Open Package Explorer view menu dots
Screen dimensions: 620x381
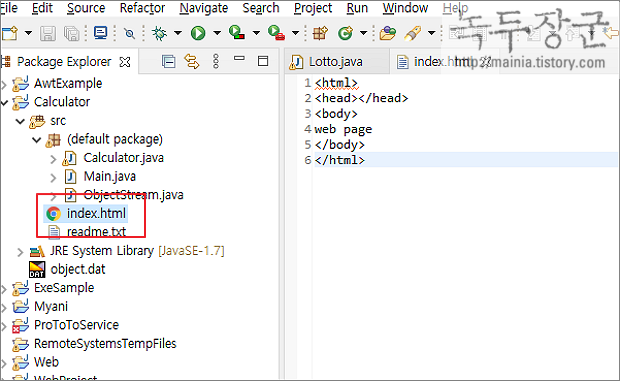click(215, 61)
